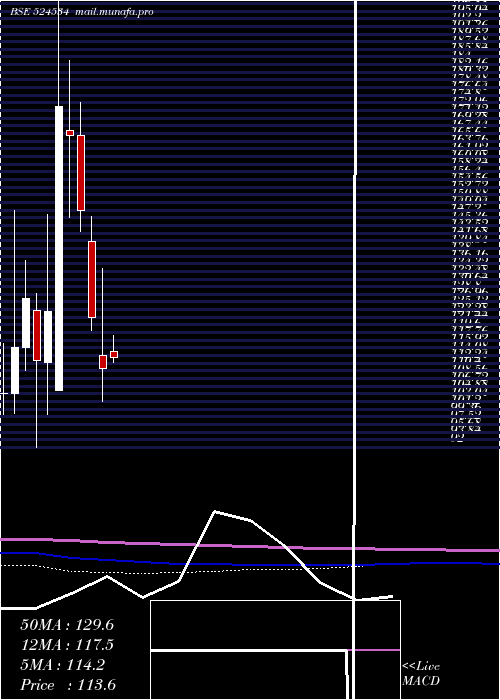
Task: Select the '5MA : 114.2' readout
Action: click(x=62, y=665)
